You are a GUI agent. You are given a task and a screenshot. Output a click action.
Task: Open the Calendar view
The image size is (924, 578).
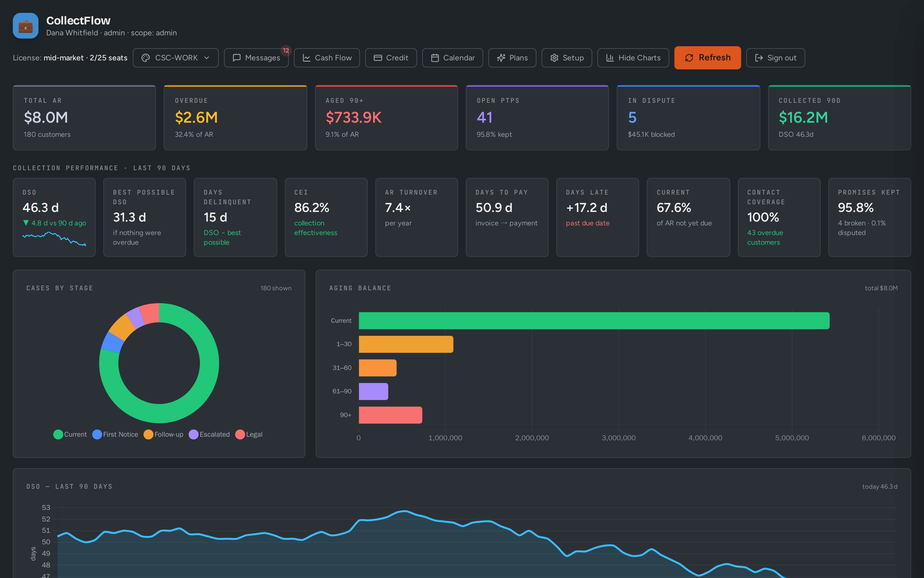click(x=452, y=58)
